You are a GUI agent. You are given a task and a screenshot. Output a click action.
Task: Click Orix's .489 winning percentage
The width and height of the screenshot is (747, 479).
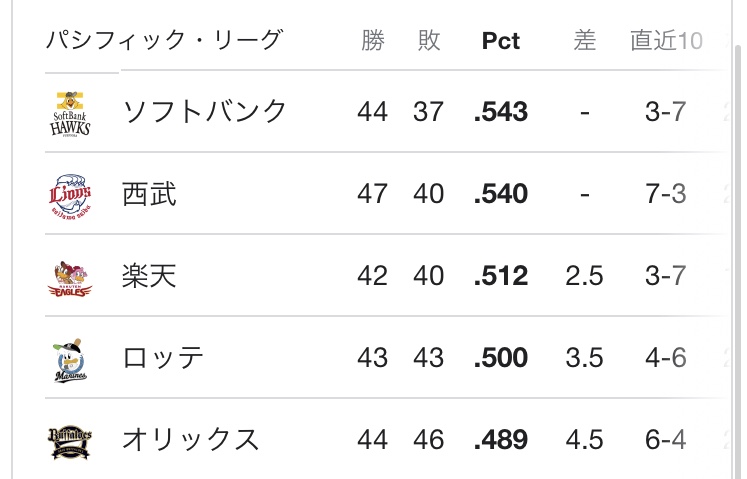click(x=501, y=439)
